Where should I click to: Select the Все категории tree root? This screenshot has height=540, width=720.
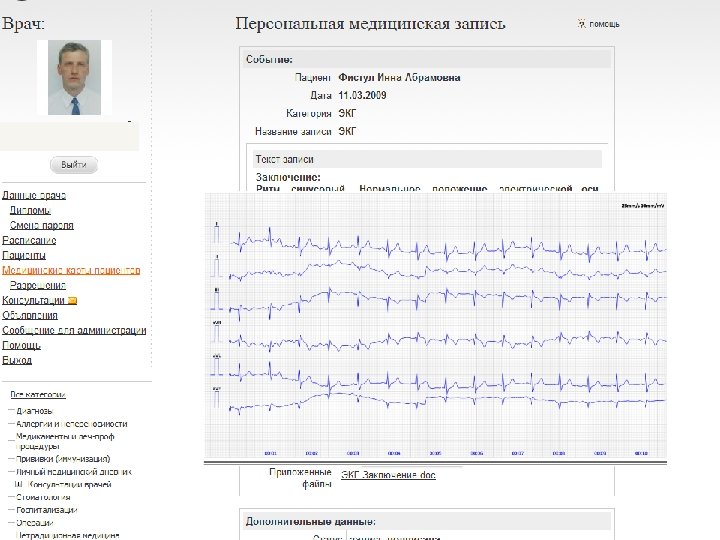click(x=38, y=394)
